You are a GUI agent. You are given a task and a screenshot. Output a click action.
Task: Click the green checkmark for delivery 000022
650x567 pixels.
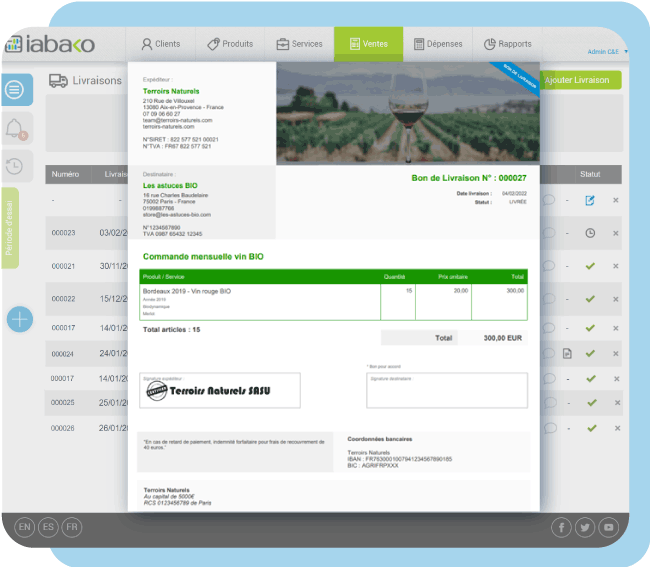click(590, 299)
